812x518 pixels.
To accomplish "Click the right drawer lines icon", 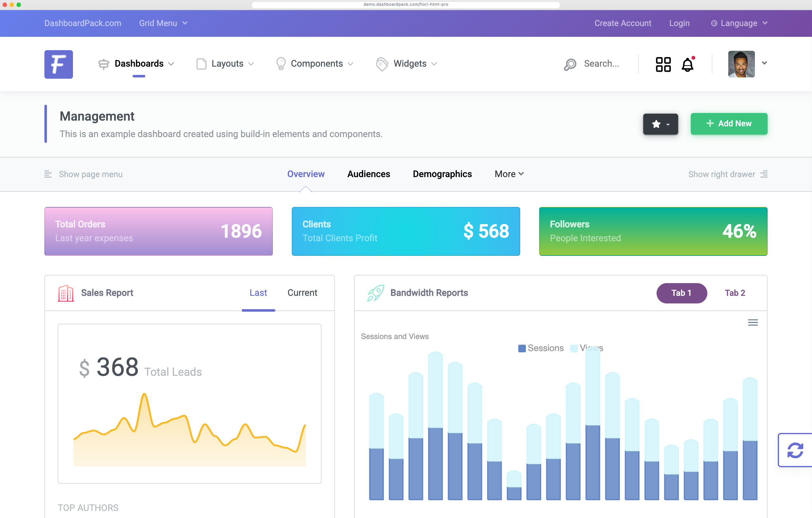I will pyautogui.click(x=764, y=174).
